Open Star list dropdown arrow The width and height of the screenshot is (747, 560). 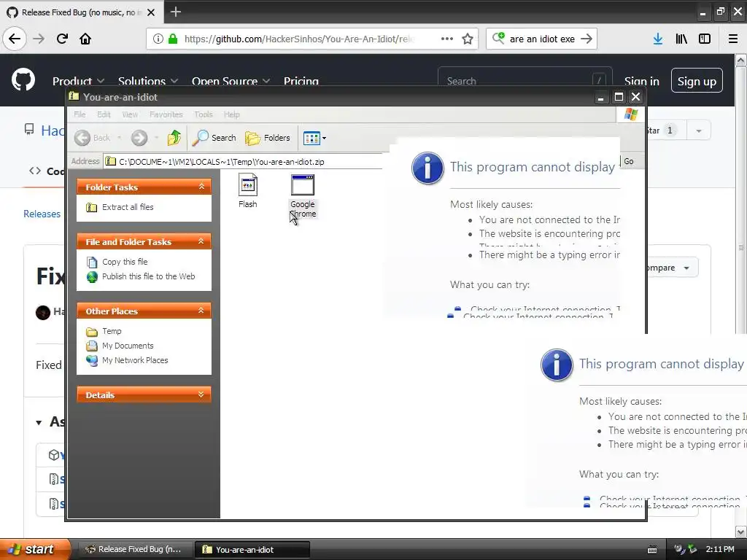698,131
